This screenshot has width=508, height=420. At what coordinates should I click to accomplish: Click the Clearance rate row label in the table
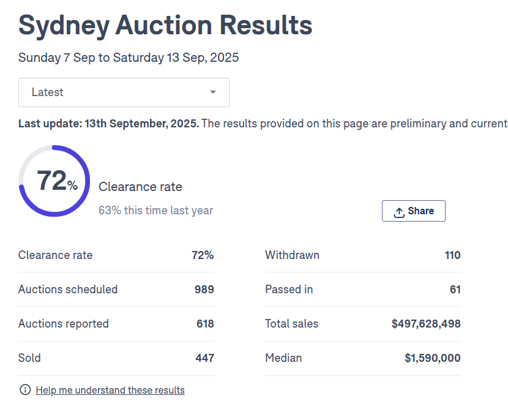click(56, 255)
